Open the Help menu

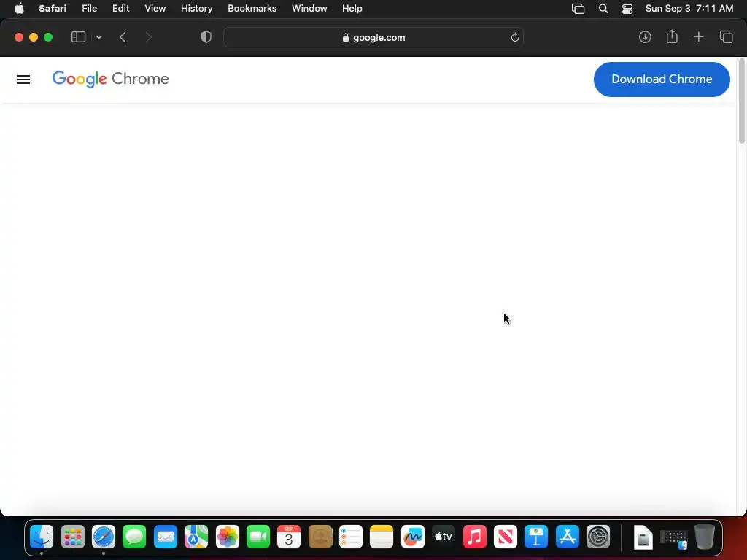352,9
